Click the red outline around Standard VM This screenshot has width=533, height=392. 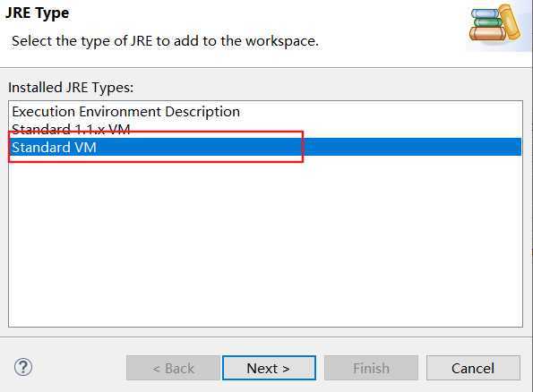pyautogui.click(x=156, y=132)
